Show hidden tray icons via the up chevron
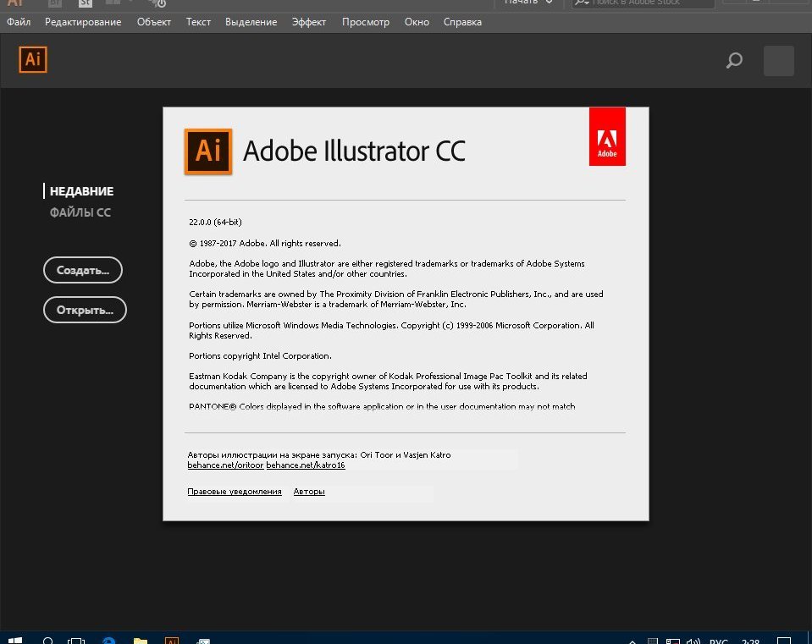Screen dimensions: 812x644 tap(632, 641)
